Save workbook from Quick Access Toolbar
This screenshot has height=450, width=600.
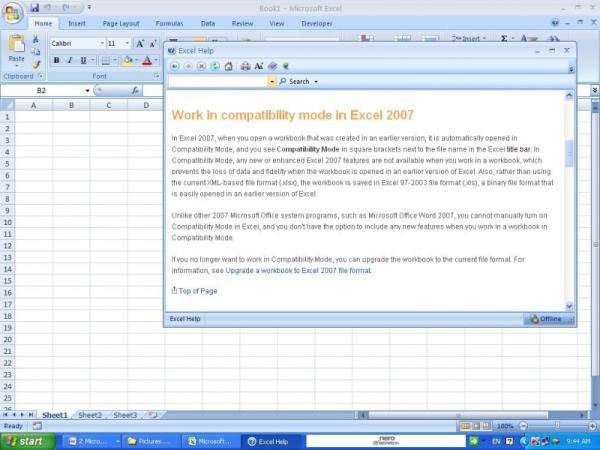pos(34,7)
